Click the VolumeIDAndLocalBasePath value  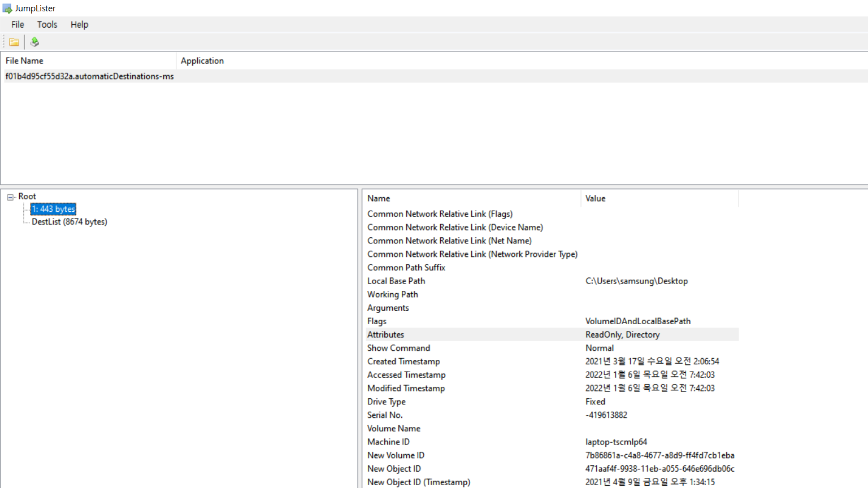point(638,321)
